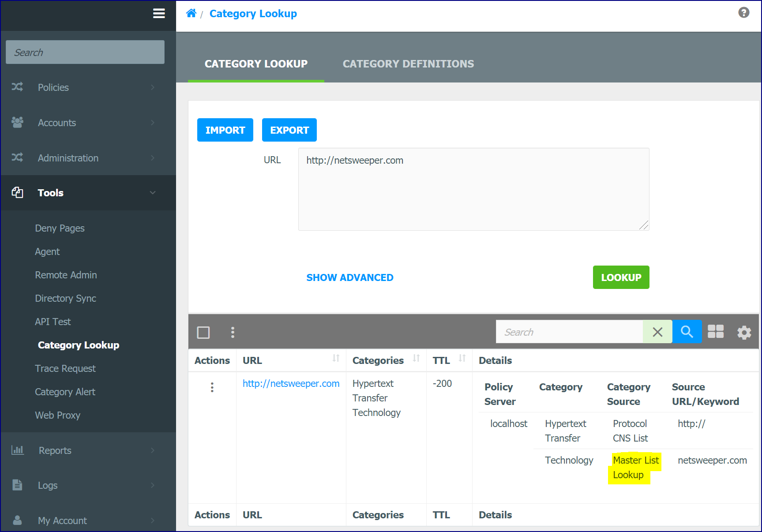The width and height of the screenshot is (762, 532).
Task: Click the green Lookup button
Action: 621,277
